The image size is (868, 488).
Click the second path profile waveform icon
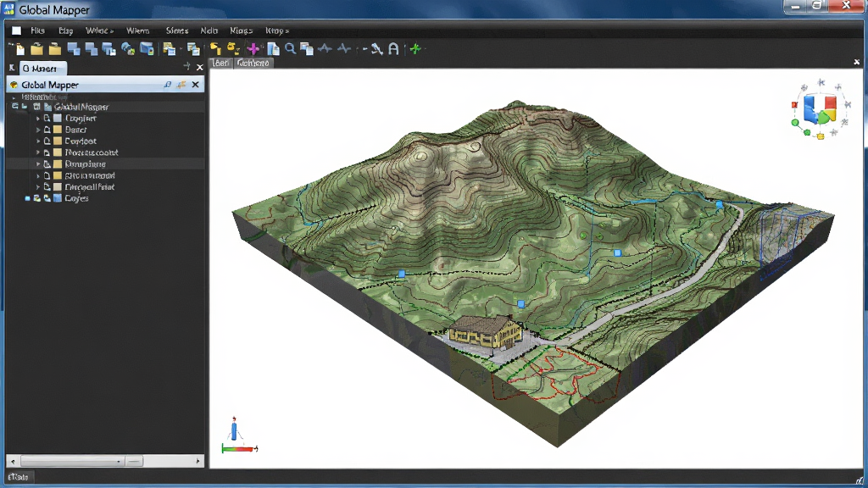[x=344, y=48]
